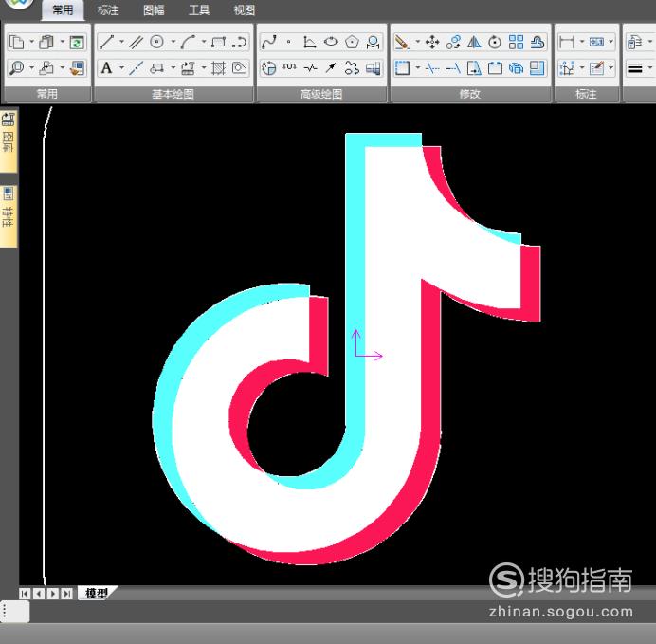656x644 pixels.
Task: Select the 模型 sheet tab
Action: [97, 593]
